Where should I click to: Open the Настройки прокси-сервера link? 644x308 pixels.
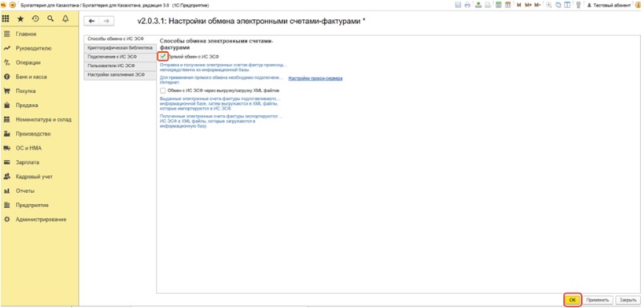coord(315,78)
